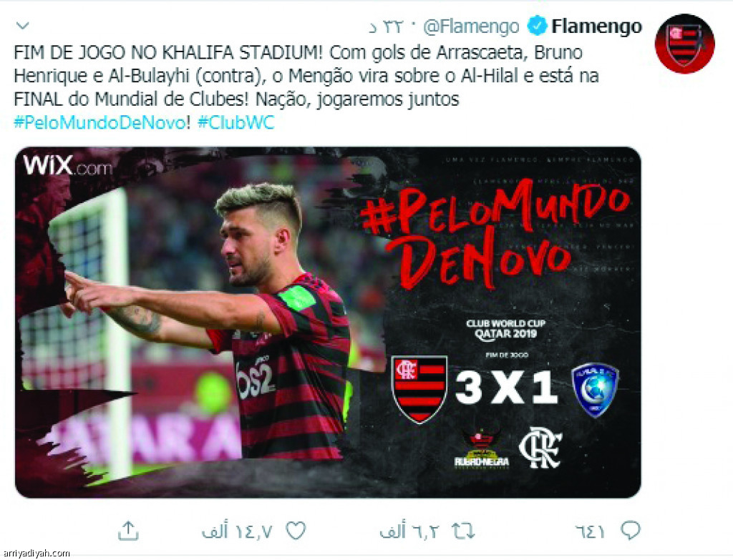Click the #PeloMundoDeNovo hashtag
The width and height of the screenshot is (733, 560).
pos(99,122)
